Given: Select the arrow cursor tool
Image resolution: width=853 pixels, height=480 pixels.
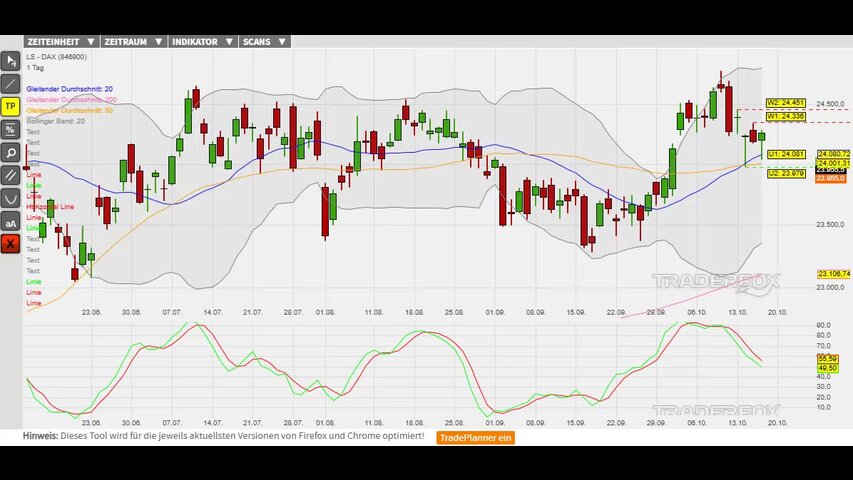Looking at the screenshot, I should pyautogui.click(x=10, y=60).
